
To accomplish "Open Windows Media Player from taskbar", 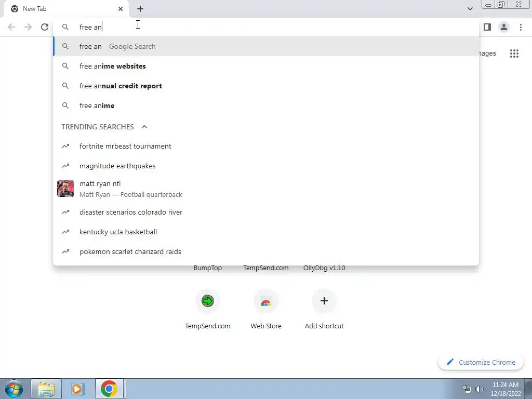I will 77,389.
